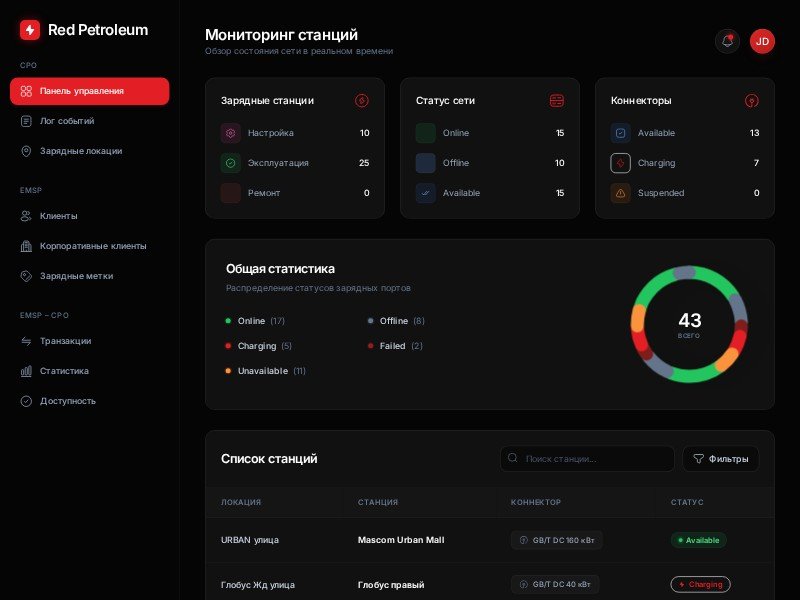Click the Suspended warning icon
Screen dimensions: 800x600
coord(620,193)
